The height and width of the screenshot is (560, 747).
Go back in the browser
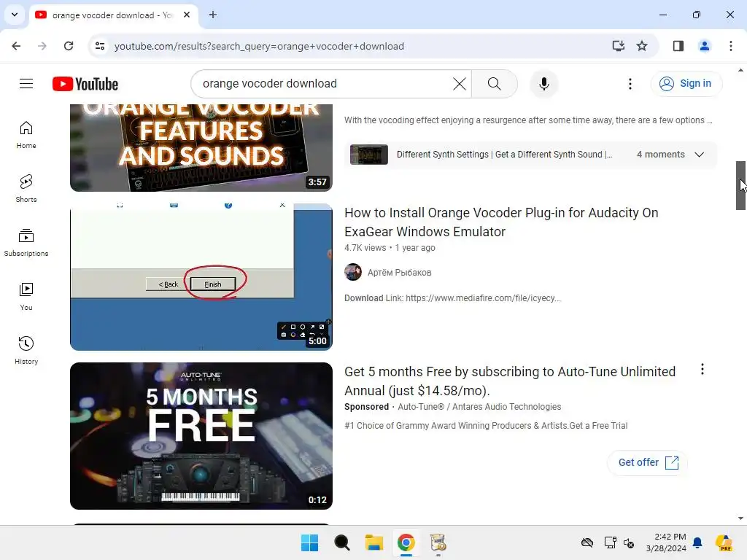pyautogui.click(x=16, y=46)
